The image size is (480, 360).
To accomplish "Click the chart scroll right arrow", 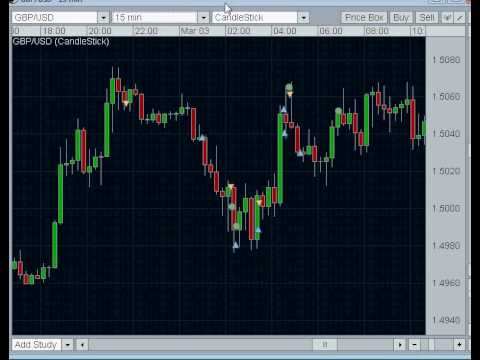I will pos(400,344).
